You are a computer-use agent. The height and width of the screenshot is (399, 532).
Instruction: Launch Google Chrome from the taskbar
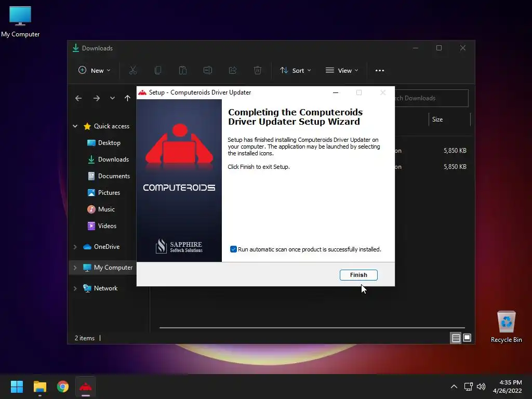click(63, 387)
